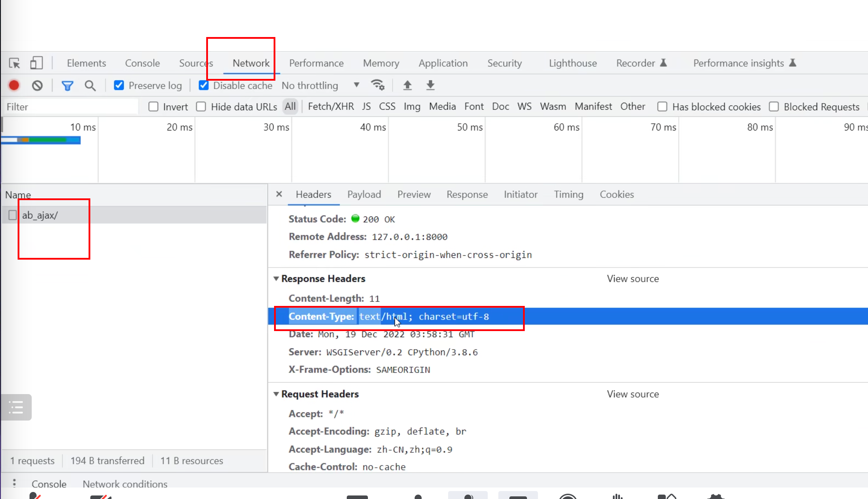Filter requests by JS

tap(366, 106)
